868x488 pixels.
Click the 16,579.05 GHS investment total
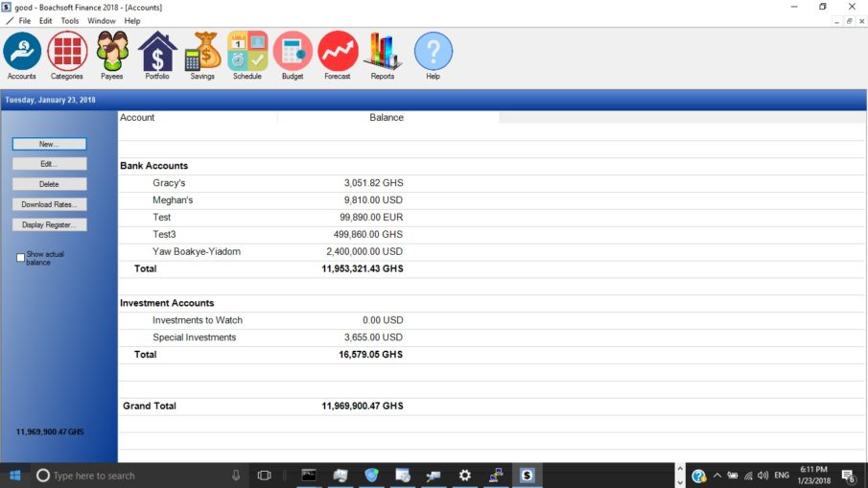371,355
